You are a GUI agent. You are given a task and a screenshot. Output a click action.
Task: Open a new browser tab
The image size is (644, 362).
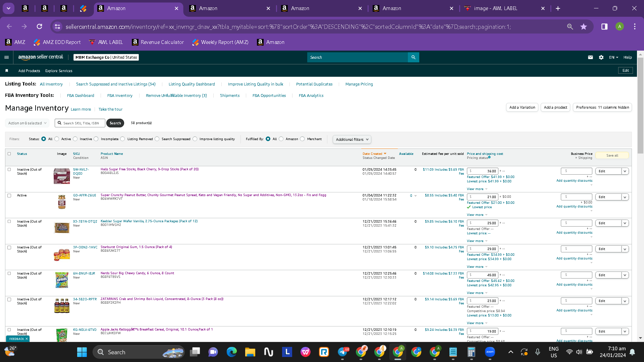click(558, 8)
